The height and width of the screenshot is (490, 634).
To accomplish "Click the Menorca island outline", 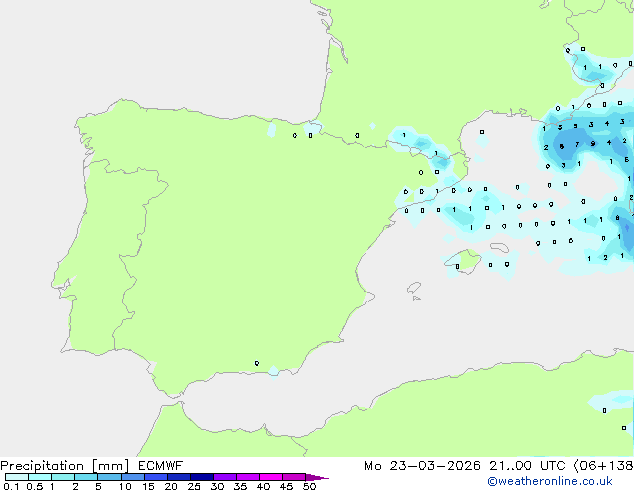I will pos(500,248).
